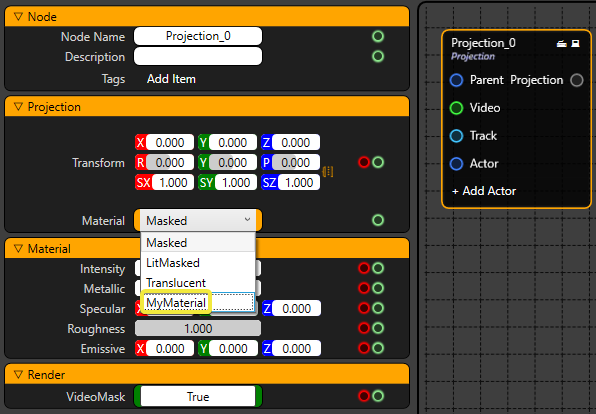Click the green circle beside Node Name
The width and height of the screenshot is (596, 414).
[x=378, y=36]
